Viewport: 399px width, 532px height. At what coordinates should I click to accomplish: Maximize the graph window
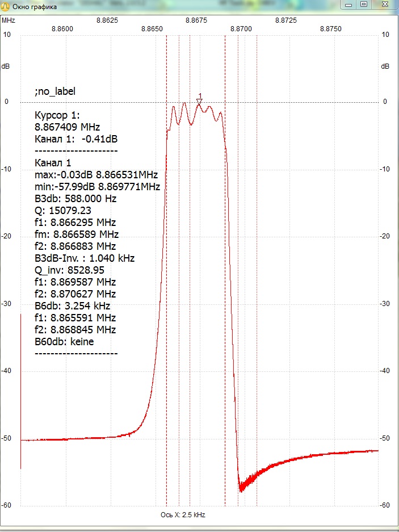(x=364, y=5)
